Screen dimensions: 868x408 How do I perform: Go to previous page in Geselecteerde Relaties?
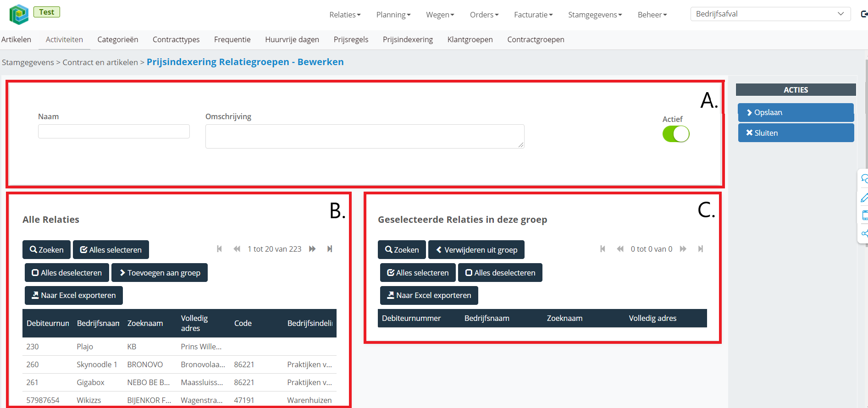[x=620, y=249]
